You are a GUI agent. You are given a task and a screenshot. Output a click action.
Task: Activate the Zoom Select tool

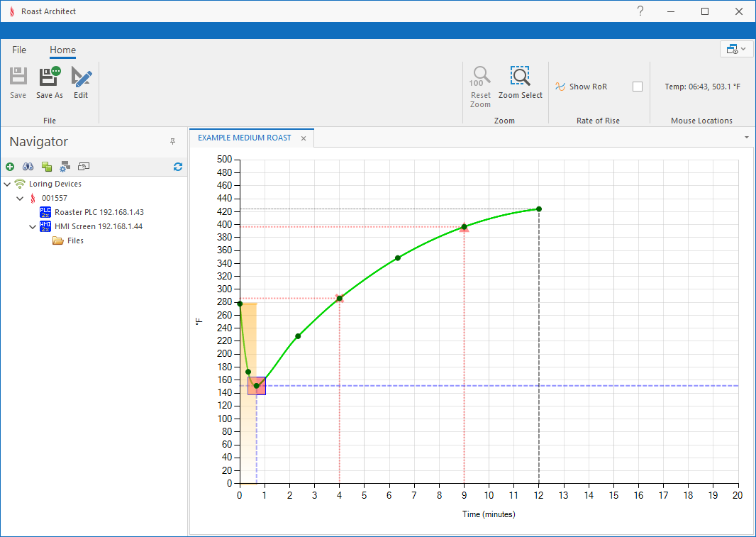(x=521, y=77)
